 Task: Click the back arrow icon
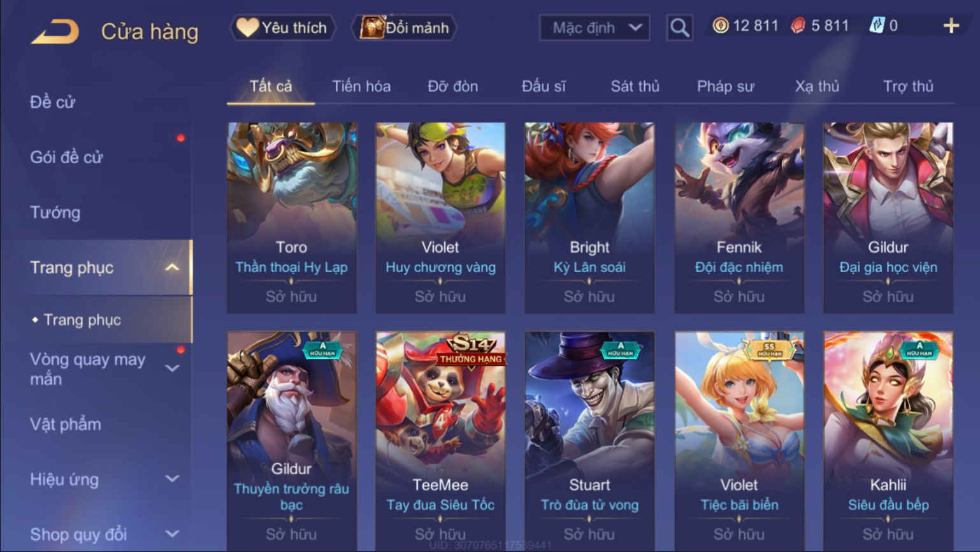[x=55, y=31]
